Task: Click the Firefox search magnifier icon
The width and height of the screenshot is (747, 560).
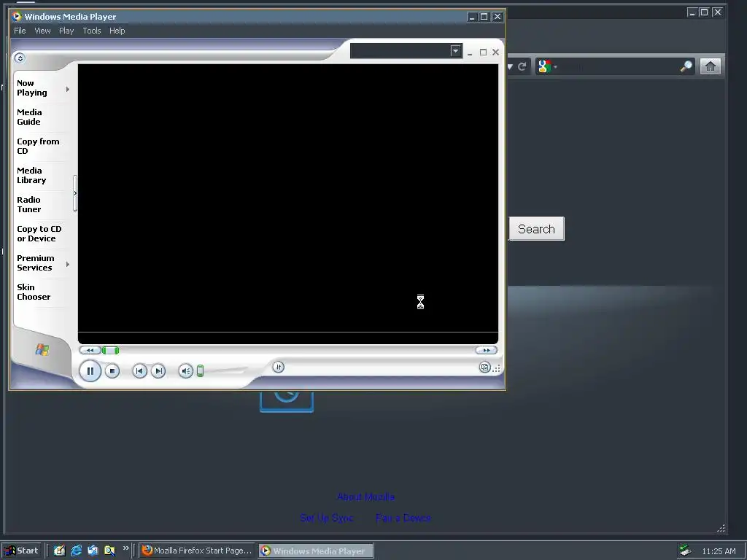Action: click(x=686, y=66)
